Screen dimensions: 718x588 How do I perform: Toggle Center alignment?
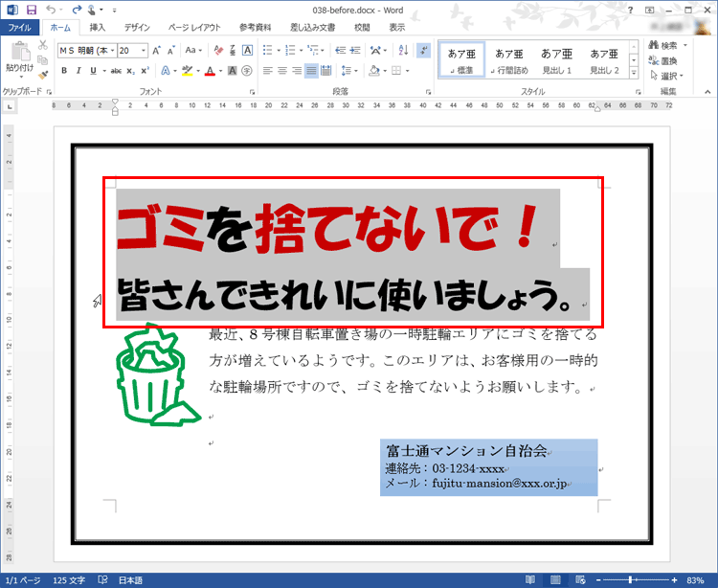point(282,71)
